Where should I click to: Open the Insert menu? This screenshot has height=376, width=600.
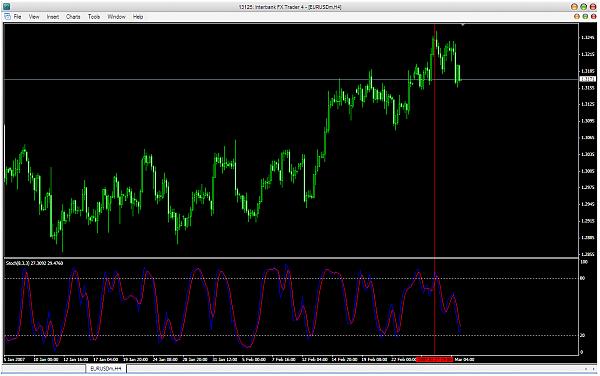[53, 17]
